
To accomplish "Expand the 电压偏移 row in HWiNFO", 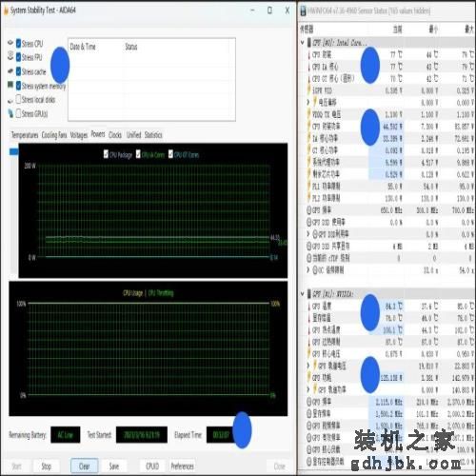I will point(307,102).
